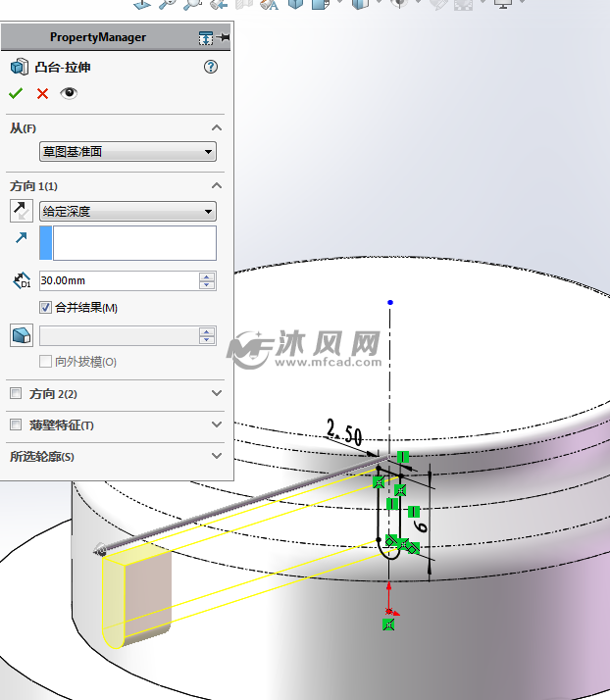Click the 凸台-拉伸 feature title
This screenshot has width=610, height=700.
63,68
